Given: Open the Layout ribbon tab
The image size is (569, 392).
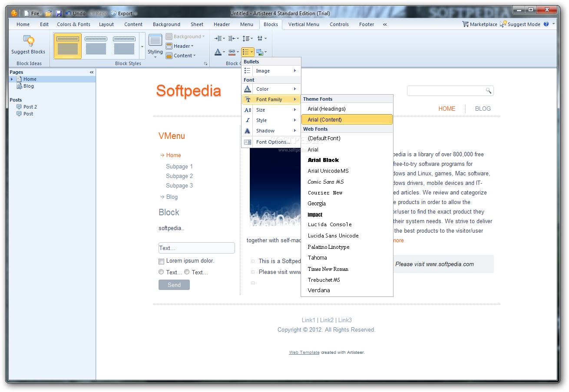Looking at the screenshot, I should [106, 24].
